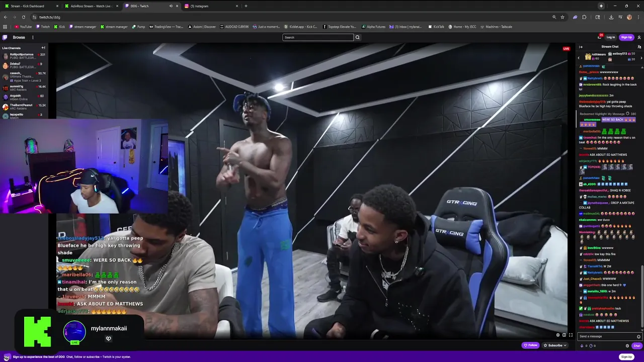The width and height of the screenshot is (644, 362).
Task: Toggle fullscreen on the video player
Action: point(571,335)
